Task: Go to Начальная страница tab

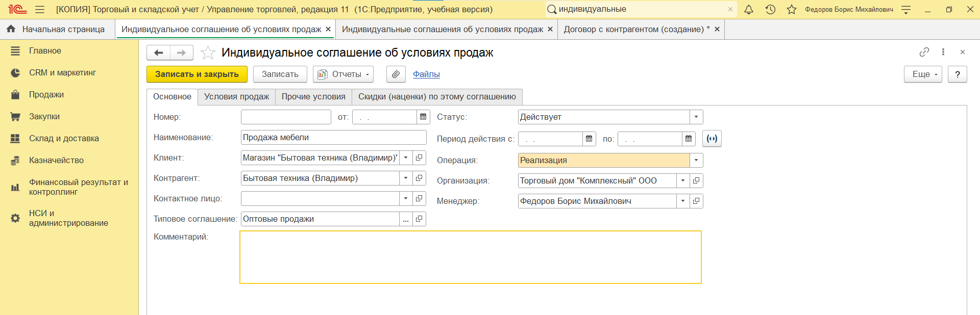Action: click(x=57, y=29)
